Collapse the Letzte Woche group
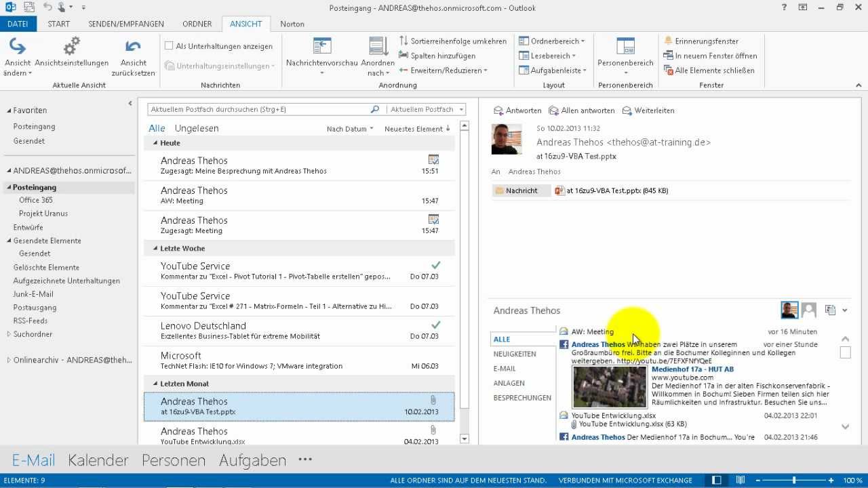The image size is (868, 488). coord(155,249)
